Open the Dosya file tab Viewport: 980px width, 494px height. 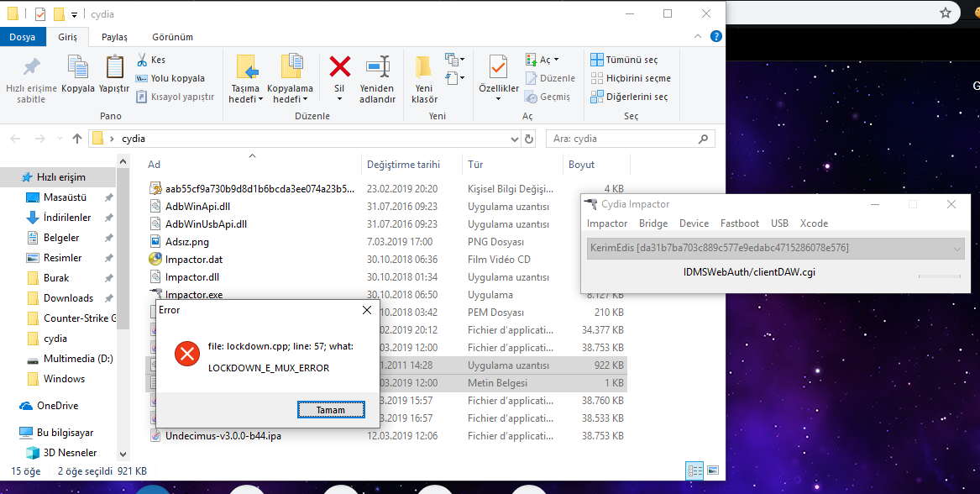click(22, 37)
